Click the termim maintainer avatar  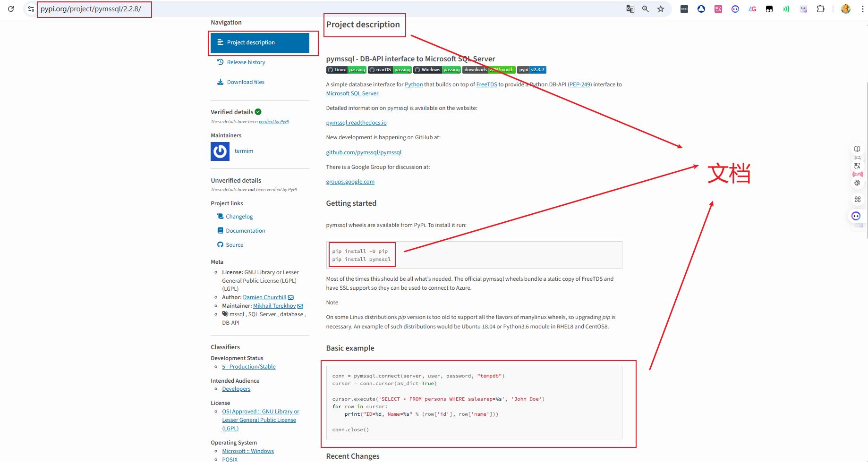220,151
